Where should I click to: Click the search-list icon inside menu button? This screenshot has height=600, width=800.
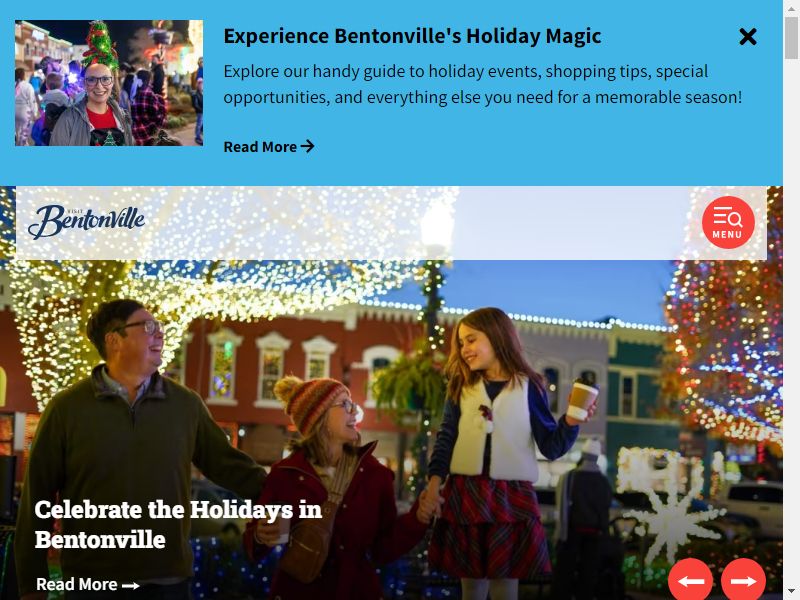[728, 216]
